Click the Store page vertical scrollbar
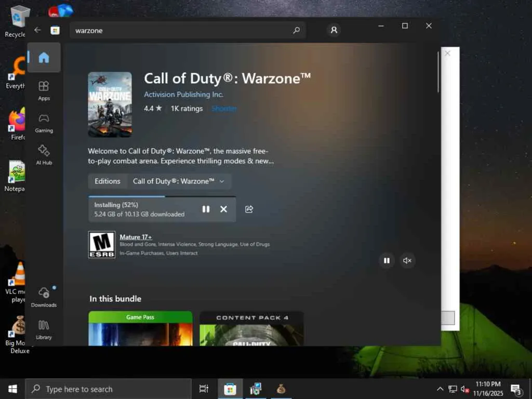Viewport: 532px width, 399px height. pos(438,72)
